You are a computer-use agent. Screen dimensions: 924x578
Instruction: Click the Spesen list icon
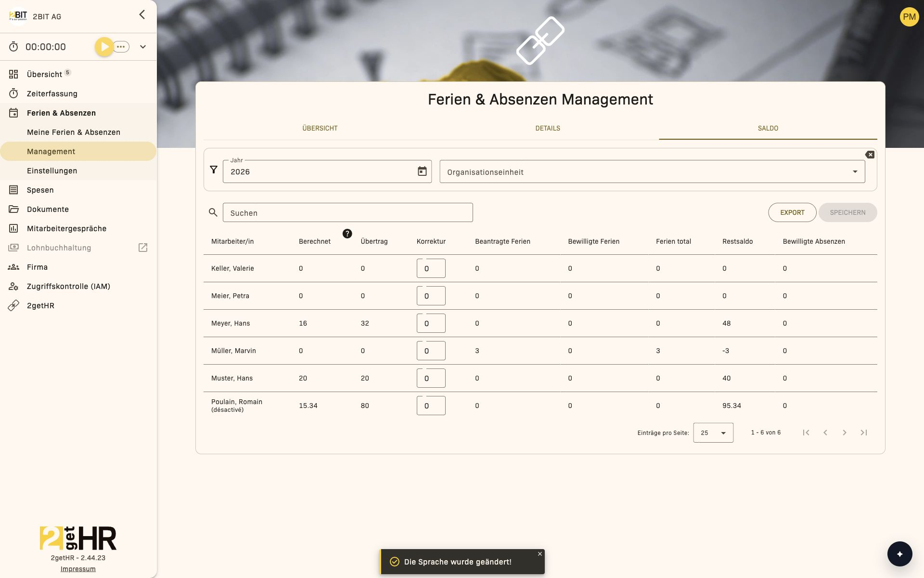(x=13, y=190)
